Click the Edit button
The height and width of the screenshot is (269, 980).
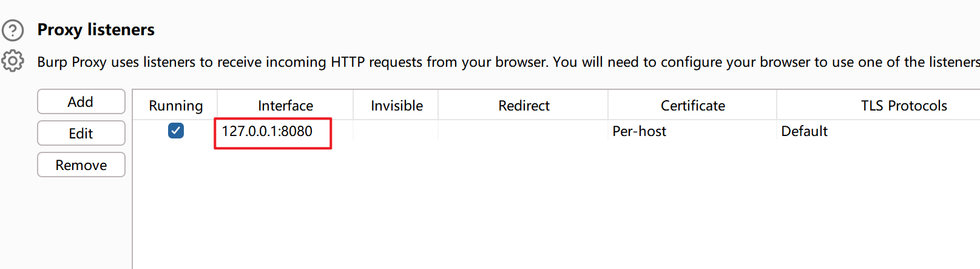tap(81, 134)
